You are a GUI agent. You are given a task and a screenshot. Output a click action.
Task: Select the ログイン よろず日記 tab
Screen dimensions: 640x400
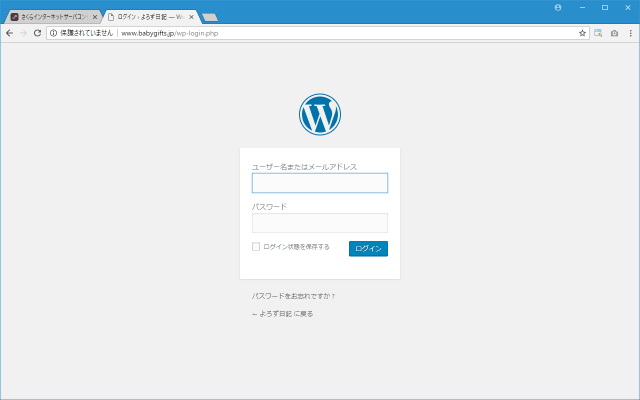[151, 17]
